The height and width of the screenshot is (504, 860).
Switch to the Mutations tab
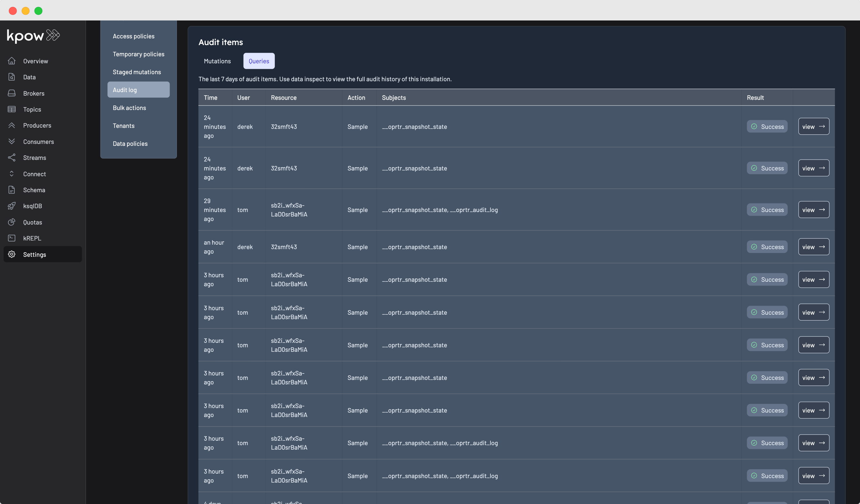[x=217, y=60]
